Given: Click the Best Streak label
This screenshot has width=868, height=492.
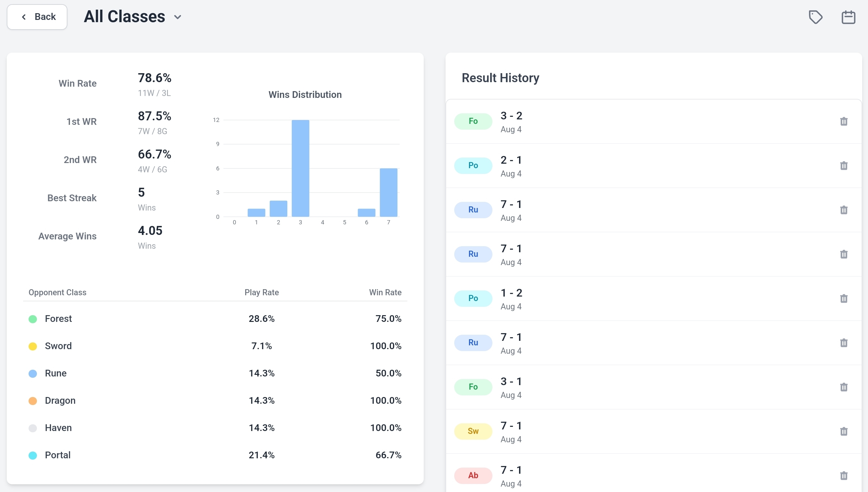Looking at the screenshot, I should pos(72,198).
